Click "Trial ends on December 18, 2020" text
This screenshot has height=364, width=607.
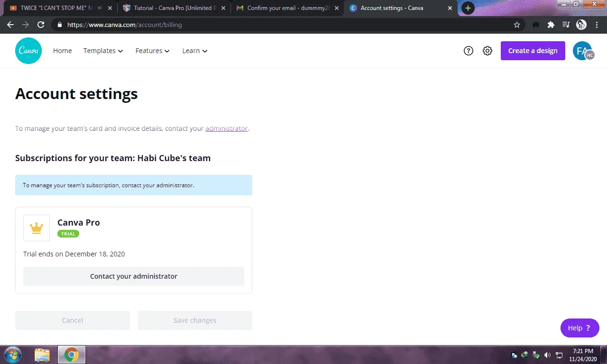pyautogui.click(x=74, y=254)
